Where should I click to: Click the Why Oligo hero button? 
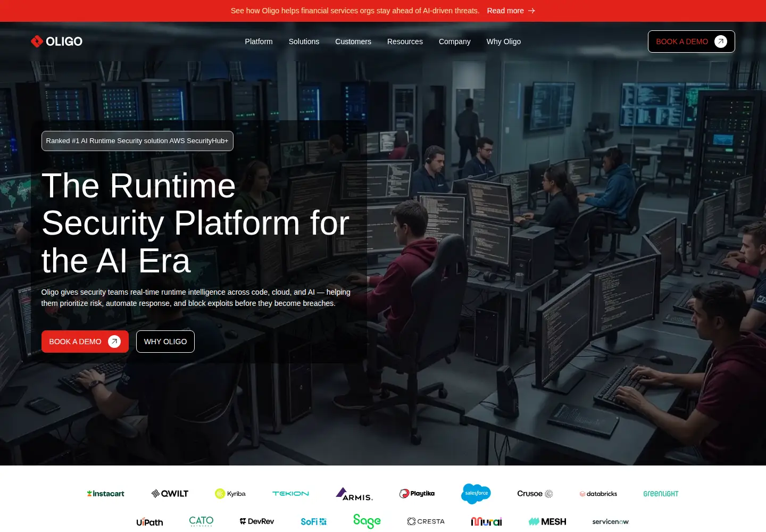pyautogui.click(x=165, y=342)
